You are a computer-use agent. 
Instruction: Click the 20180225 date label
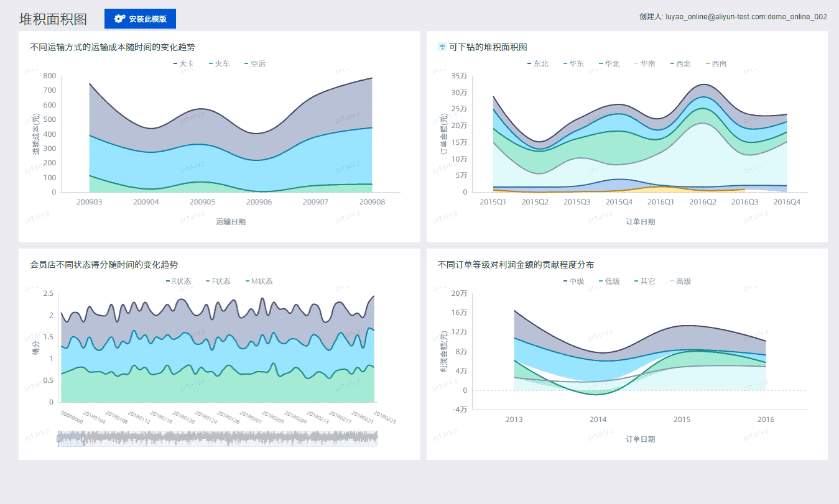[384, 417]
